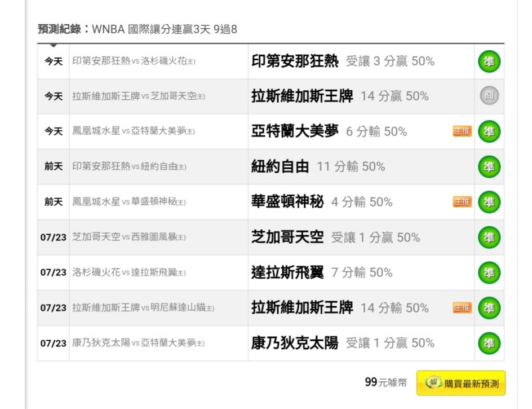Click green 準 icon on 紐約自由 row

[489, 167]
